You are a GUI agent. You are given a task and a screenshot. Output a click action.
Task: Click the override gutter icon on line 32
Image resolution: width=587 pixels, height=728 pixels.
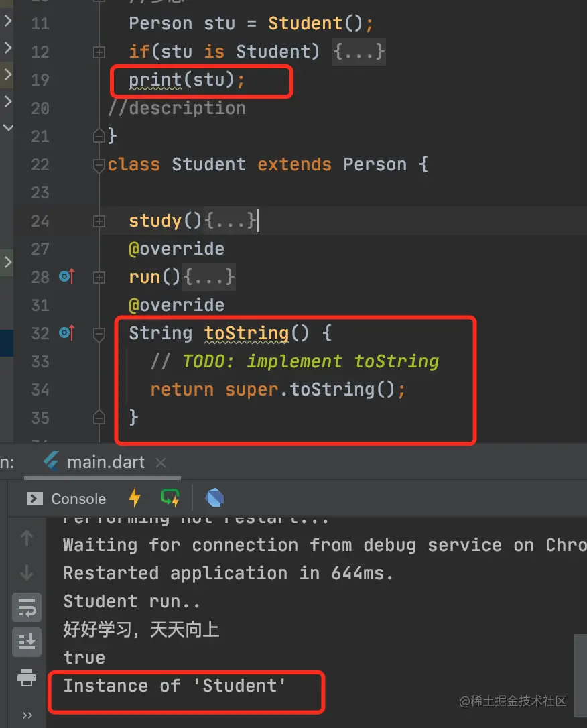tap(67, 333)
